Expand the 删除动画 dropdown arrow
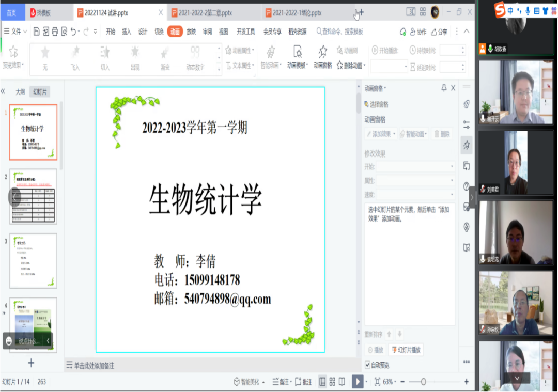This screenshot has height=392, width=558. click(x=365, y=66)
